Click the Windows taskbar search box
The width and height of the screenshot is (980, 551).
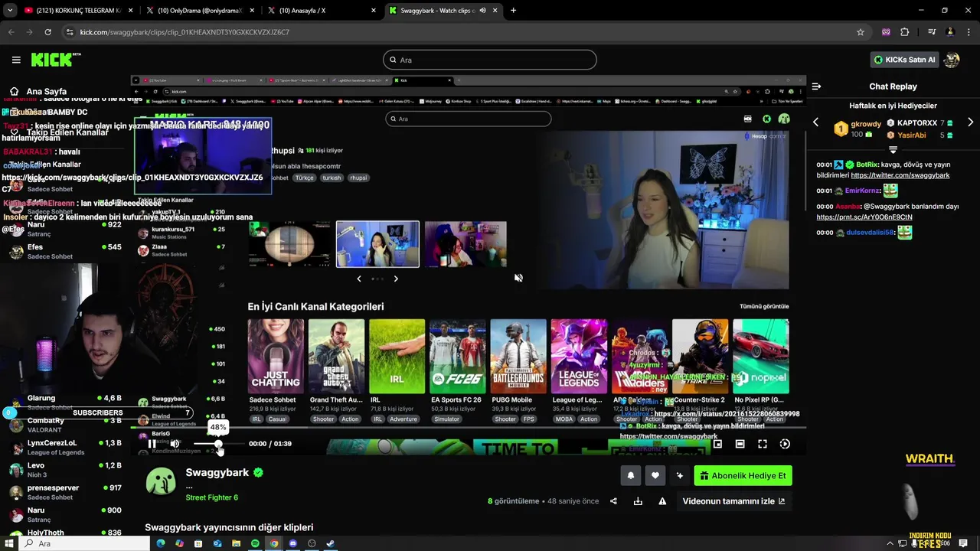coord(85,543)
